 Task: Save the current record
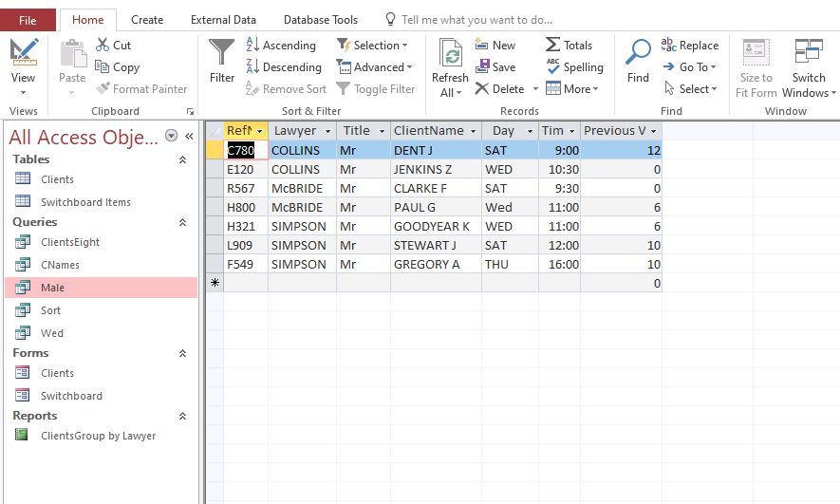(x=495, y=66)
